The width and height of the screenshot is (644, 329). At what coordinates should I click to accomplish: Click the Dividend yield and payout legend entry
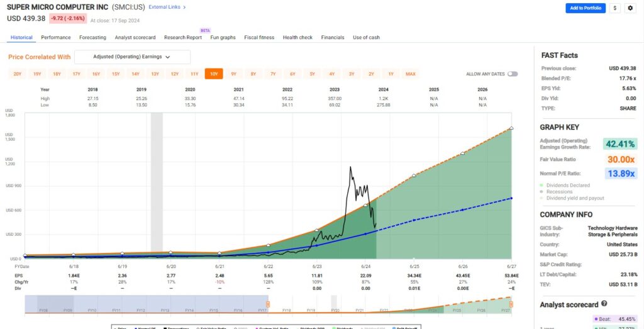(572, 198)
